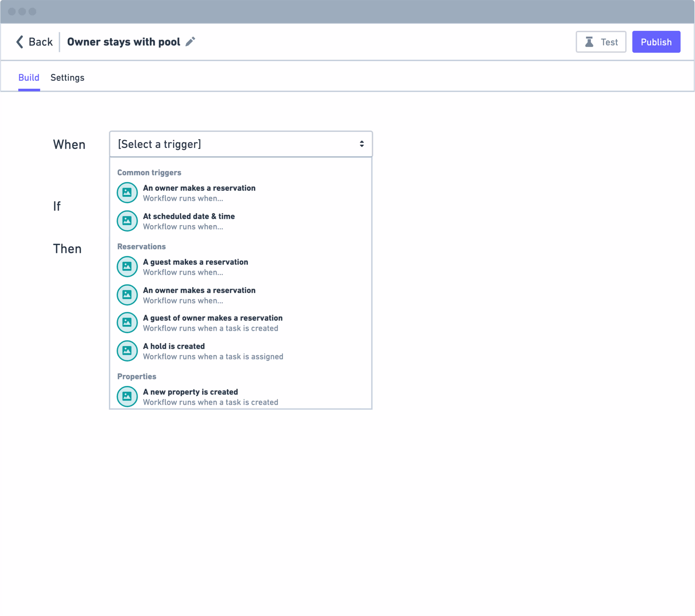Click icon beside 'A guest of owner makes a reservation'
The width and height of the screenshot is (695, 616).
(127, 322)
